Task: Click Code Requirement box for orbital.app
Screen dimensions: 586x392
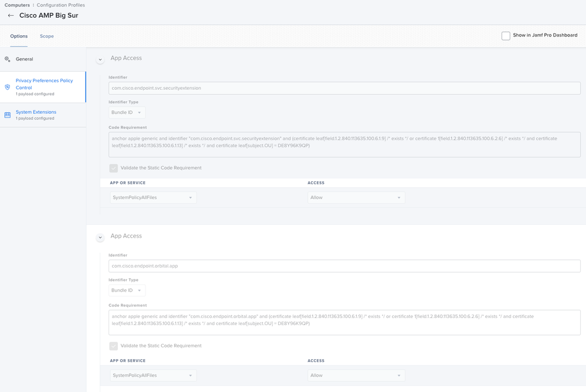Action: coord(344,322)
